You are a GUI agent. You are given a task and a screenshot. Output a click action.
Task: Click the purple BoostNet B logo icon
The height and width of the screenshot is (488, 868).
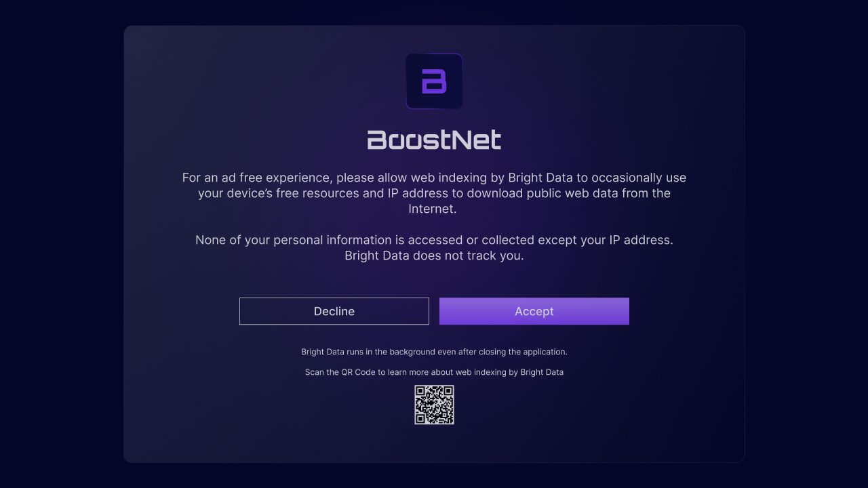434,81
